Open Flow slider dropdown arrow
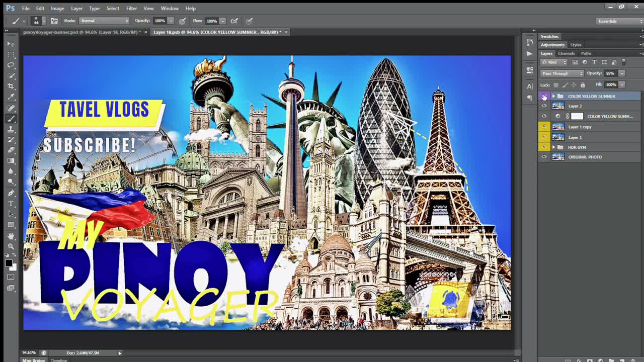Viewport: 644px width, 362px height. point(222,21)
